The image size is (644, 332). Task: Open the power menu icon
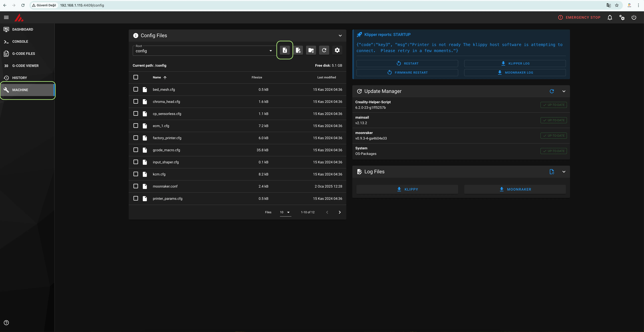(x=634, y=18)
